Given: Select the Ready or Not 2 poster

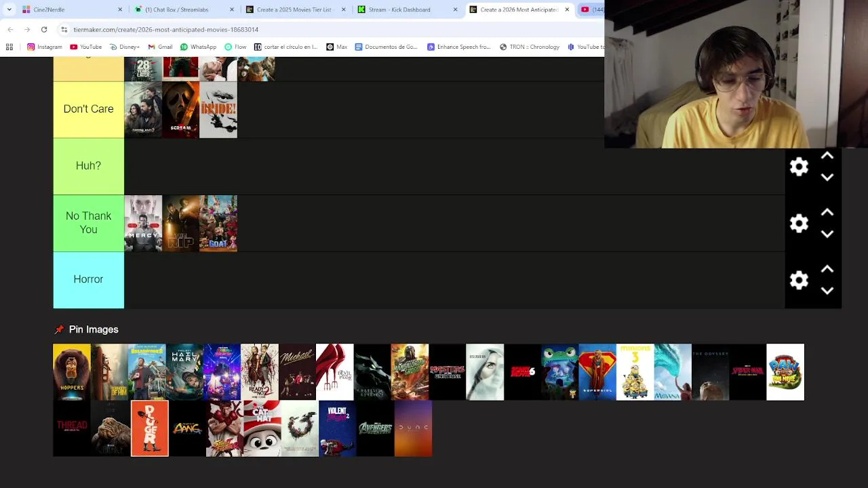Looking at the screenshot, I should pos(260,372).
